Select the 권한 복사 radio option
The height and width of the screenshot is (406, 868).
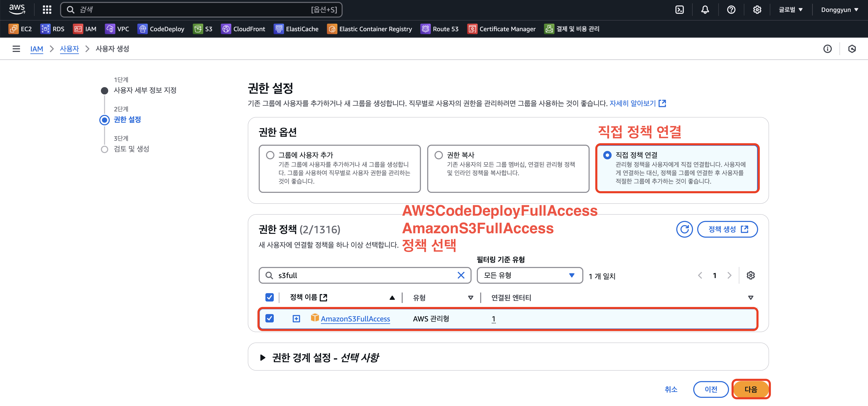click(x=438, y=155)
